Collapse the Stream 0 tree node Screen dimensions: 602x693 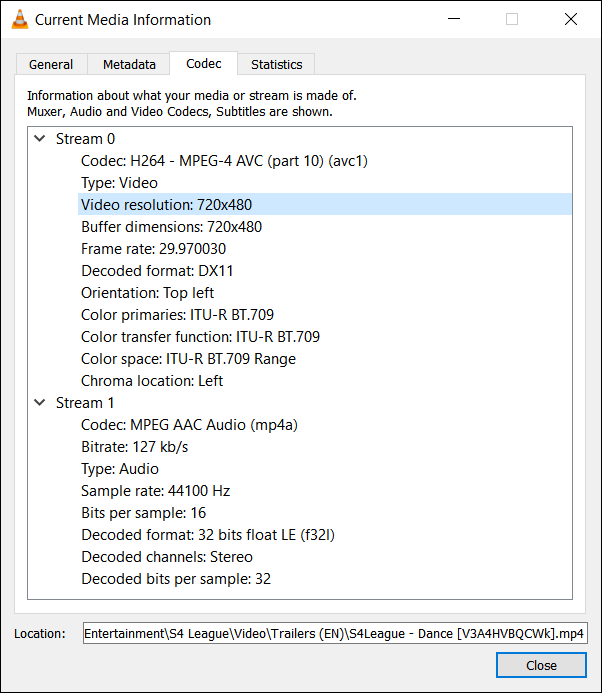[x=40, y=139]
